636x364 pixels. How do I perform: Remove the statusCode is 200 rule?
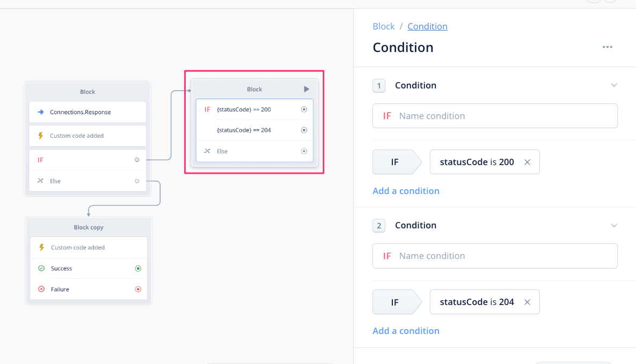click(x=527, y=162)
